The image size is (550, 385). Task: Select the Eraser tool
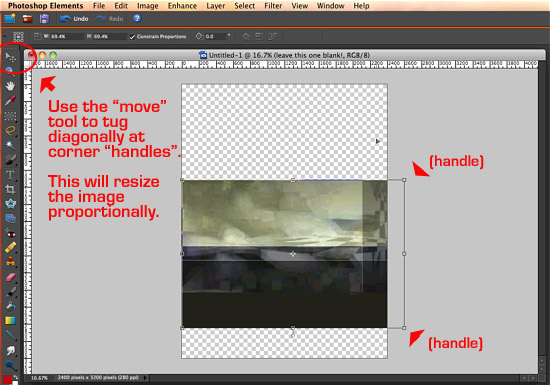pyautogui.click(x=10, y=277)
